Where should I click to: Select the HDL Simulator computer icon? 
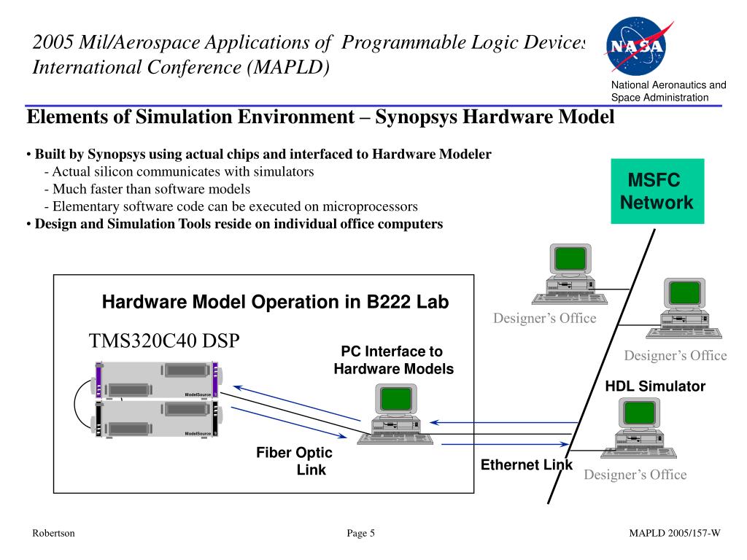coord(638,428)
